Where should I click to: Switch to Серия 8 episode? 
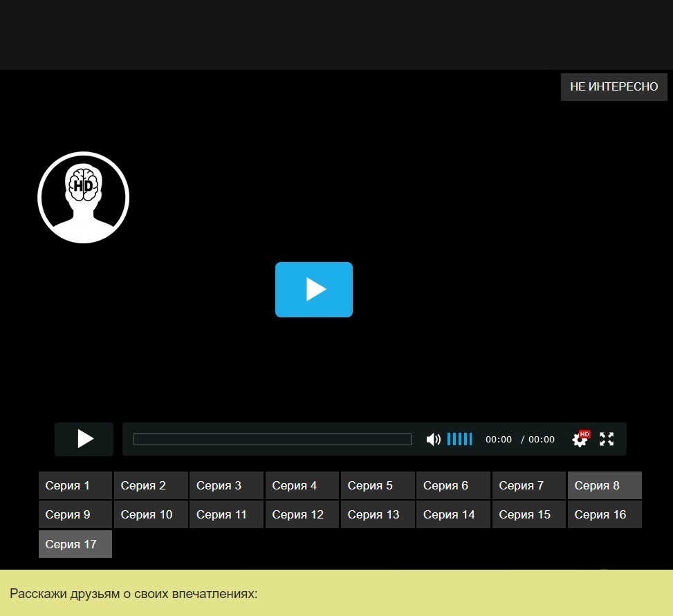[604, 485]
